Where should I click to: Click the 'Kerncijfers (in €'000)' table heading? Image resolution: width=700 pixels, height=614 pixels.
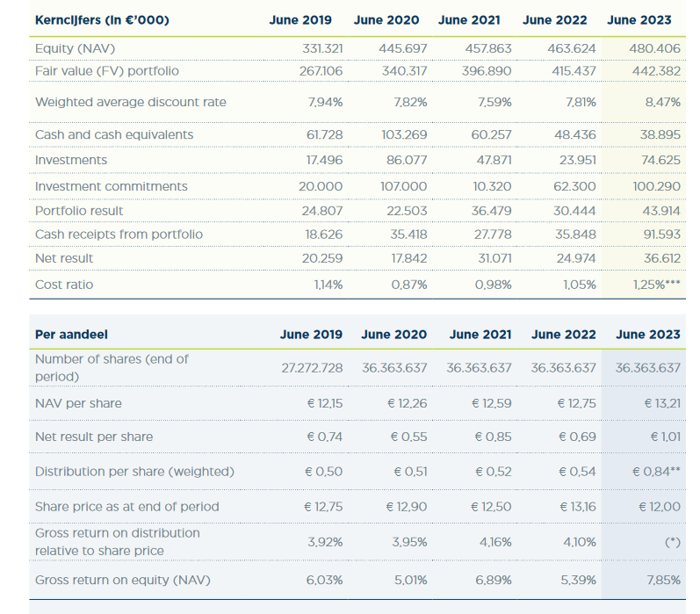pyautogui.click(x=102, y=19)
